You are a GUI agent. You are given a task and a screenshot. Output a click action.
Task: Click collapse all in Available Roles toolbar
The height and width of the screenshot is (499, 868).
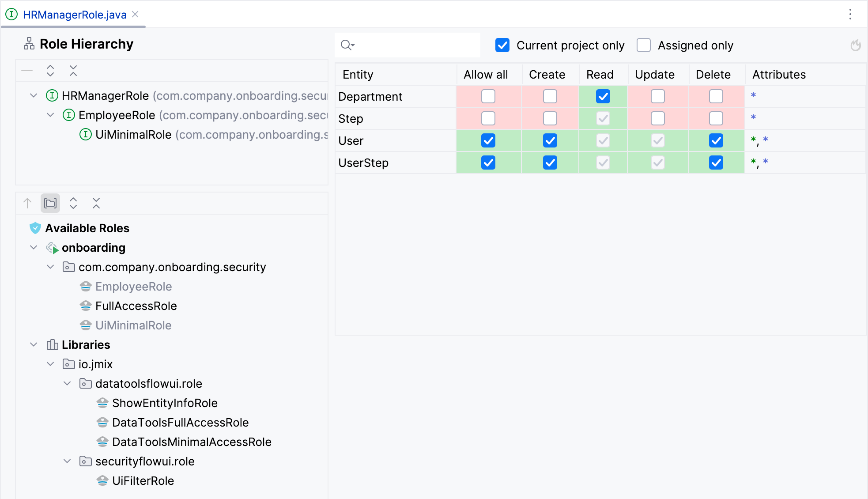tap(96, 203)
